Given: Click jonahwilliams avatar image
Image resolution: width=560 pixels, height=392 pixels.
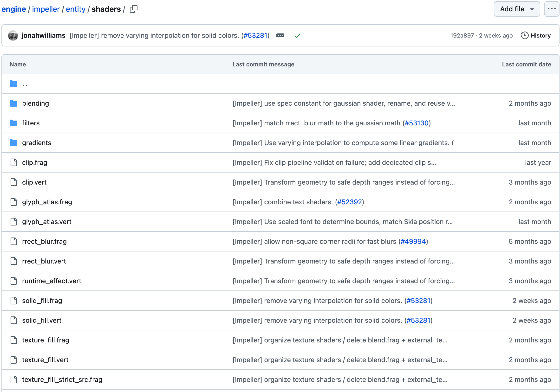Looking at the screenshot, I should 13,36.
